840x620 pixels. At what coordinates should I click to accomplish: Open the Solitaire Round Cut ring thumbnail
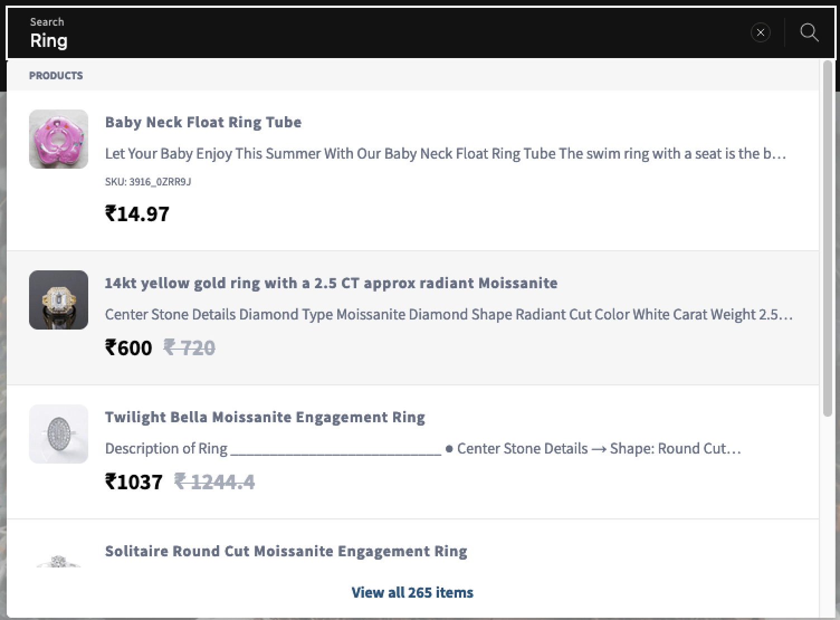coord(59,560)
